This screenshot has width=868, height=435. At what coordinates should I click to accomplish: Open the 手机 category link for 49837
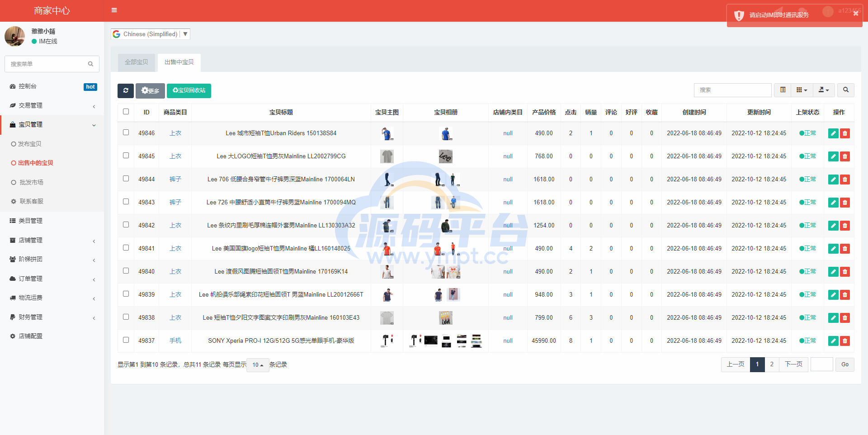[175, 341]
